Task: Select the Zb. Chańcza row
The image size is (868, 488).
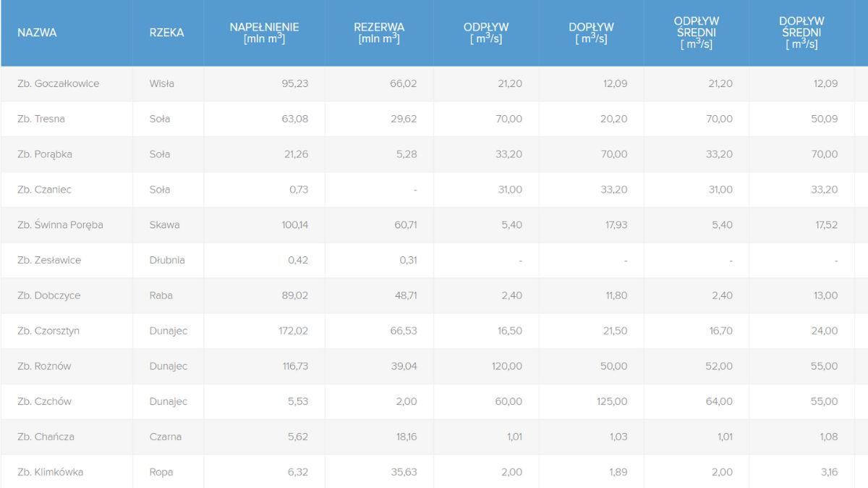Action: (x=46, y=437)
